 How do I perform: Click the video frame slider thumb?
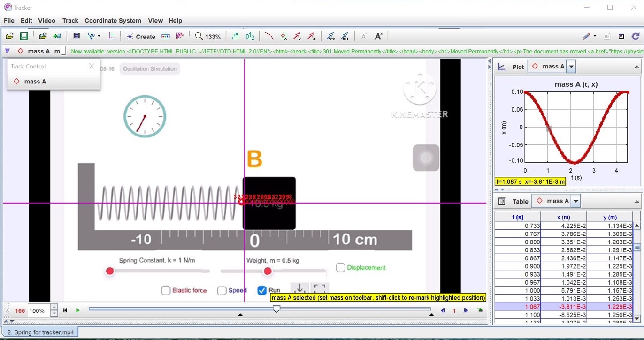(x=276, y=309)
